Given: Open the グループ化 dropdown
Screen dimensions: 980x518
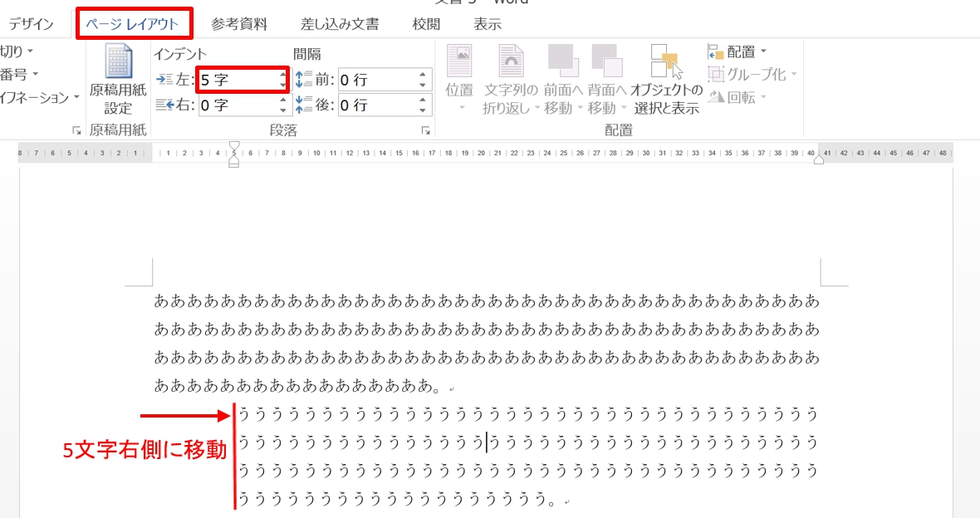Looking at the screenshot, I should [x=752, y=75].
